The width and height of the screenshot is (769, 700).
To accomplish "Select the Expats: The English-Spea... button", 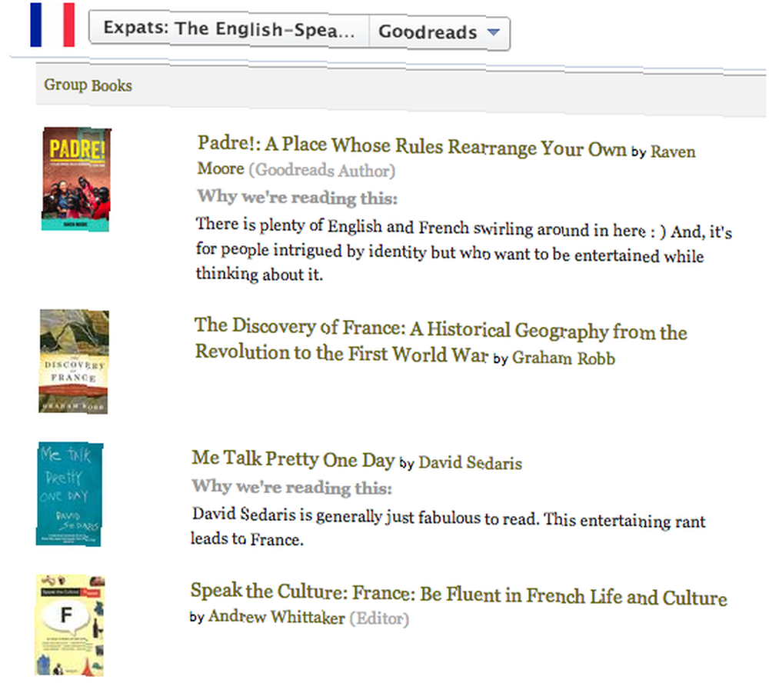I will (229, 29).
